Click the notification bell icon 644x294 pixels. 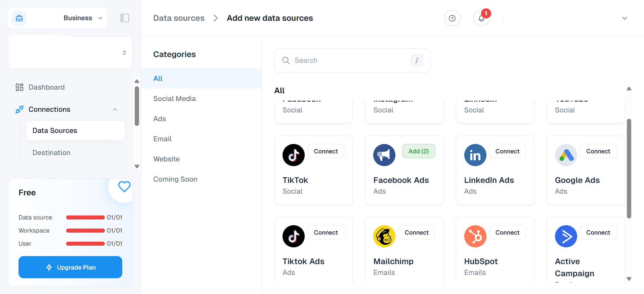pyautogui.click(x=481, y=18)
